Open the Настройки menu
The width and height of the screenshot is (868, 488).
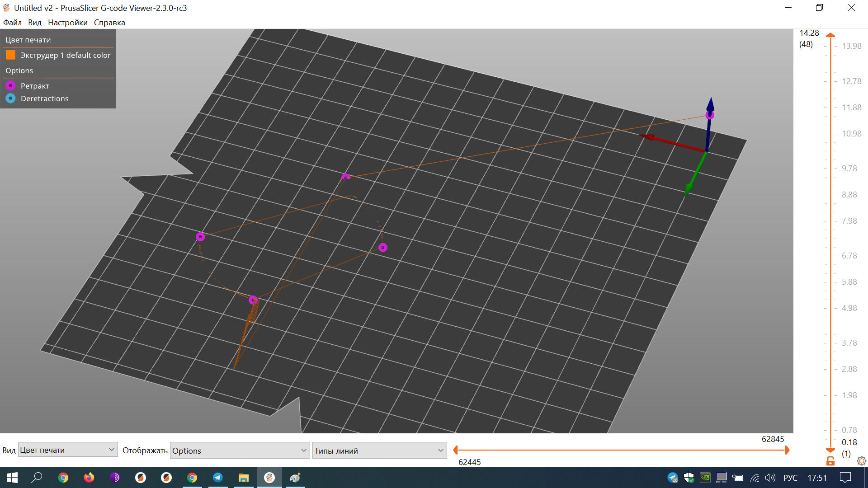[68, 23]
